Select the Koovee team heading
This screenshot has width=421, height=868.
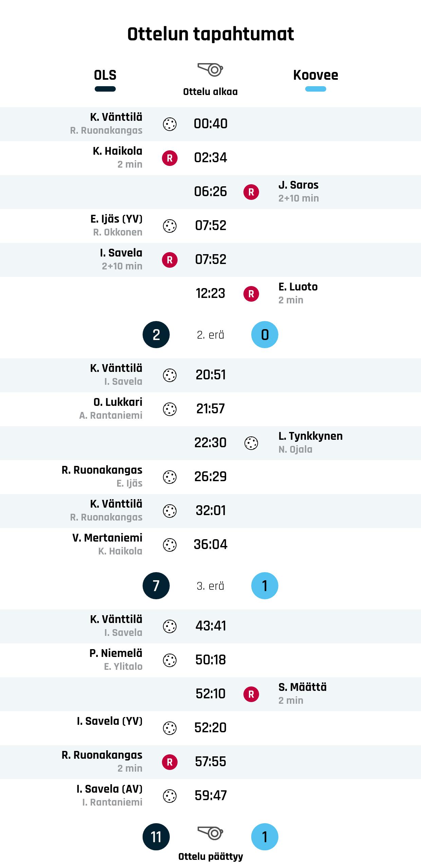point(315,75)
